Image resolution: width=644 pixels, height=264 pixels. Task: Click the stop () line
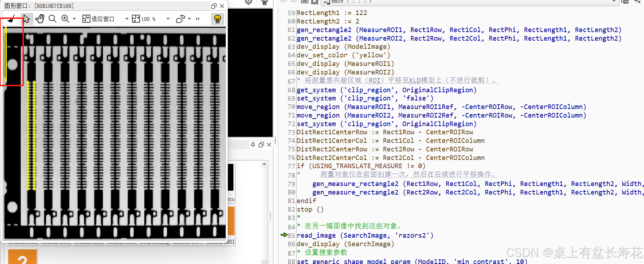(x=310, y=209)
